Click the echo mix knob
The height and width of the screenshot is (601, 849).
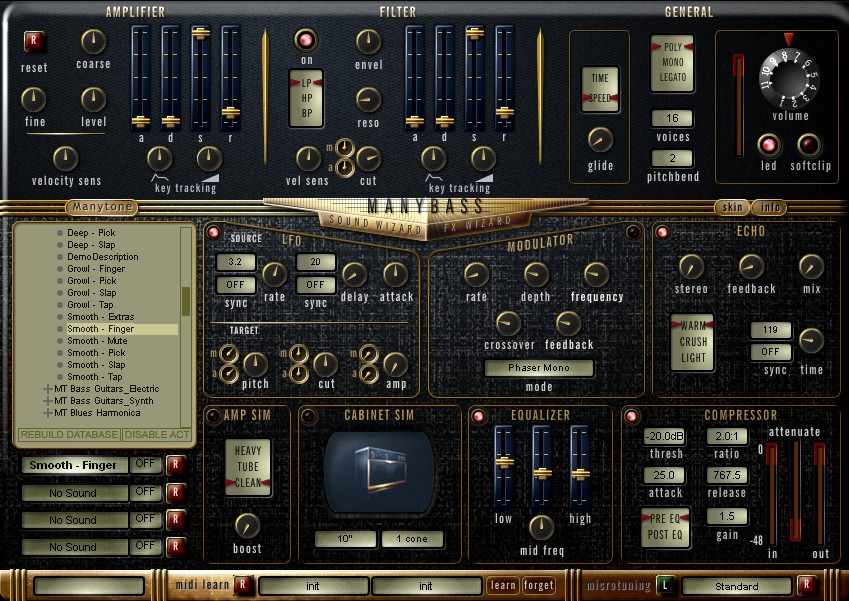coord(811,266)
